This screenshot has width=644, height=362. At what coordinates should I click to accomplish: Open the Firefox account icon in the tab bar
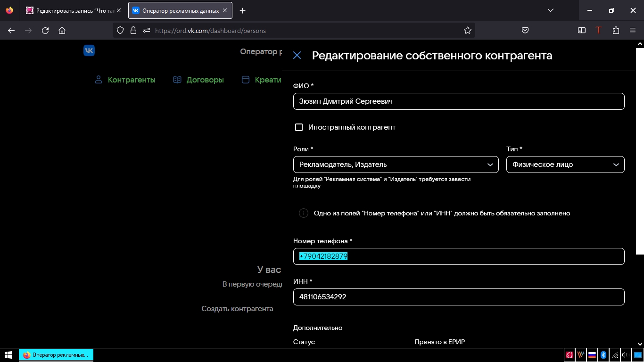click(9, 10)
